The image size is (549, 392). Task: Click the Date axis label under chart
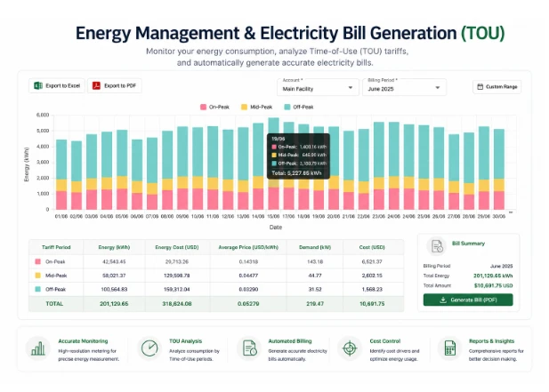click(276, 228)
